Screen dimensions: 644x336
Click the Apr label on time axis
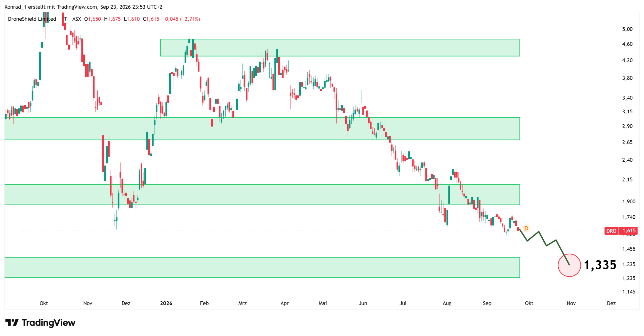(285, 303)
